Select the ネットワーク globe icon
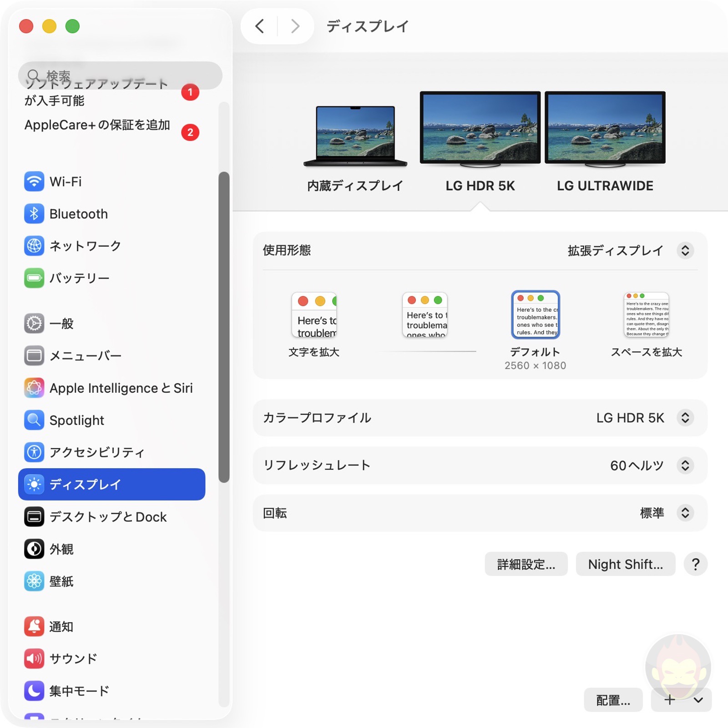Screen dimensions: 728x728 (34, 246)
